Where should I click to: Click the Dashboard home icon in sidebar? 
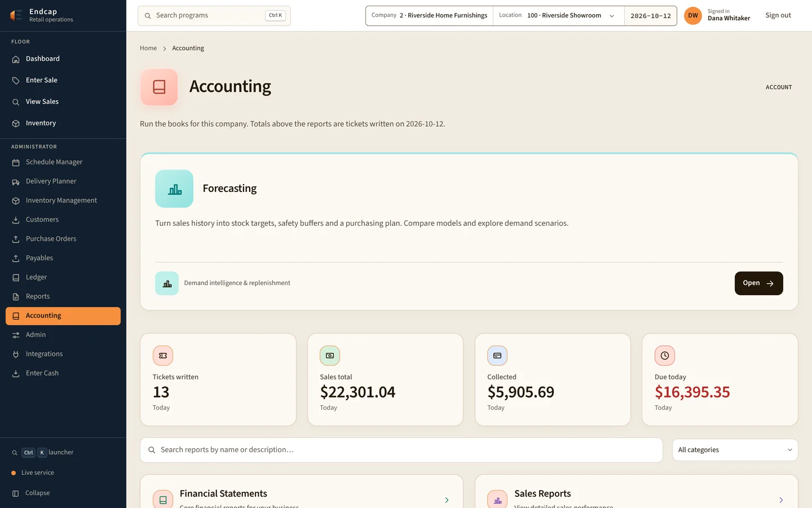16,59
